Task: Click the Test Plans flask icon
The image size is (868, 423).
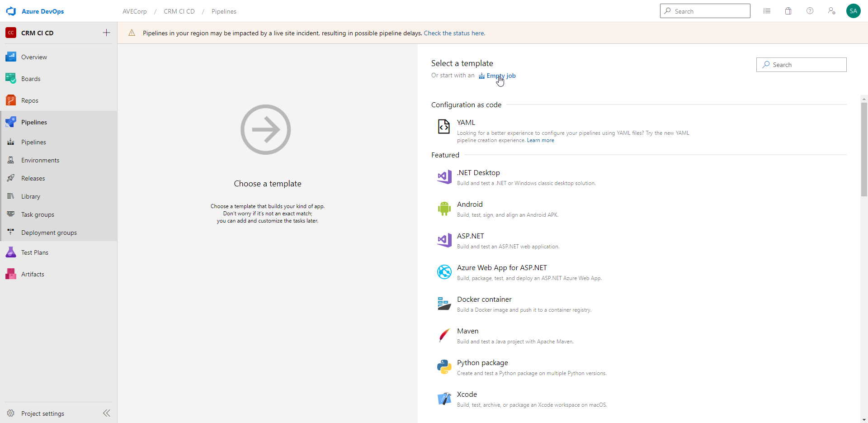Action: [x=11, y=252]
